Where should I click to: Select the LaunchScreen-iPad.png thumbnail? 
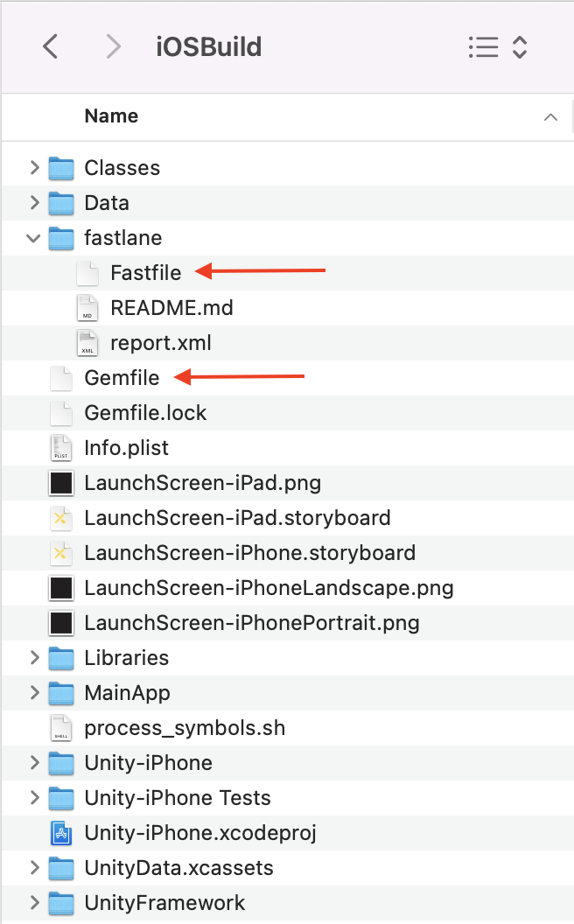point(61,483)
